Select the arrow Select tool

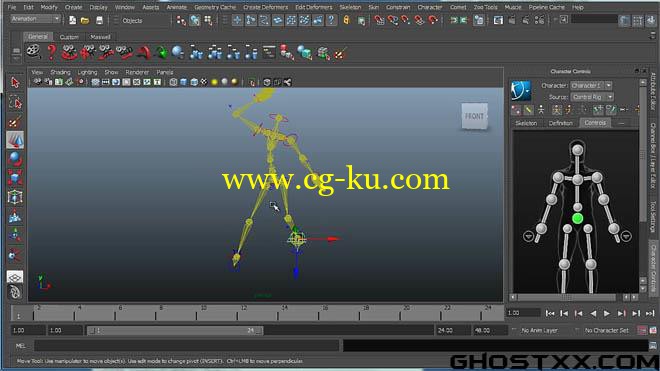pos(15,83)
